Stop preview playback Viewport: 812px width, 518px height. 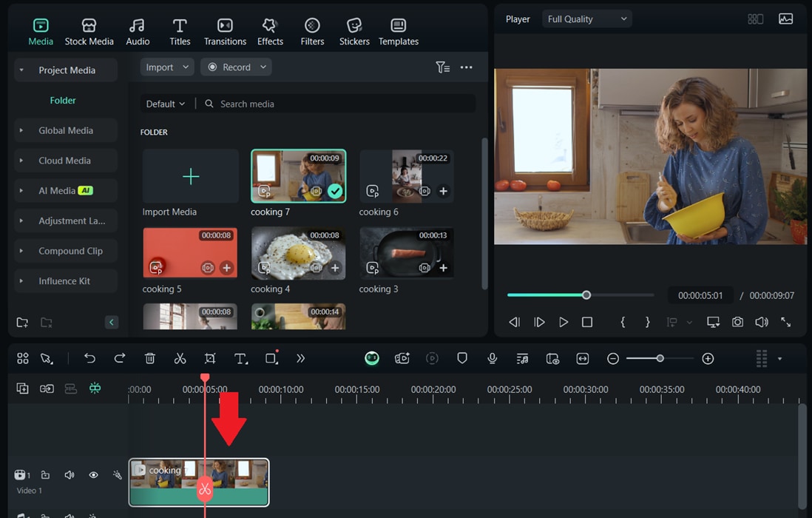tap(586, 322)
